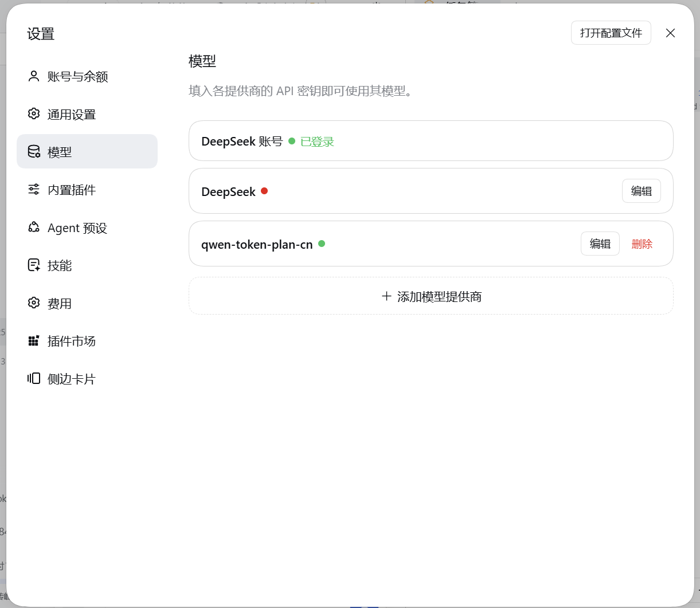Open the 账号与余额 settings section

[x=87, y=76]
